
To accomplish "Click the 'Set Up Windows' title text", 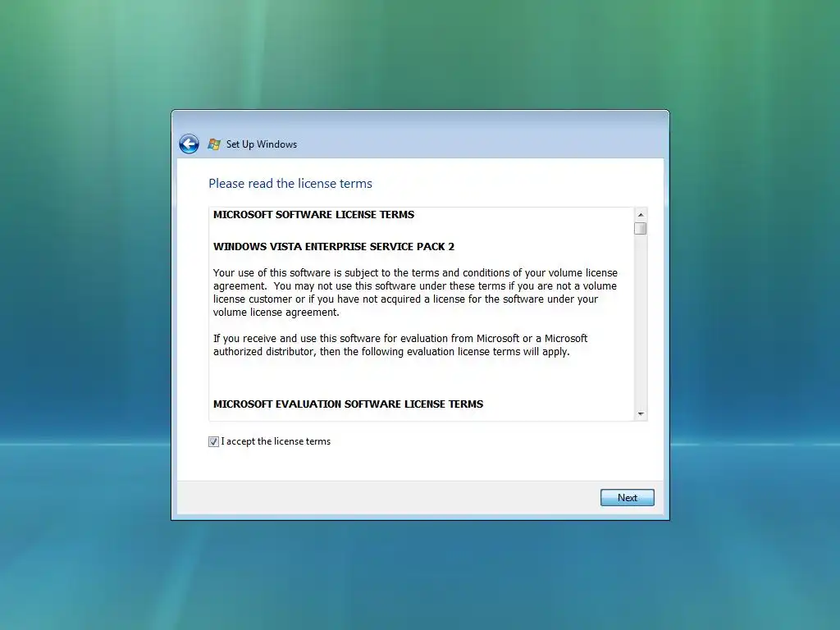I will click(x=262, y=144).
